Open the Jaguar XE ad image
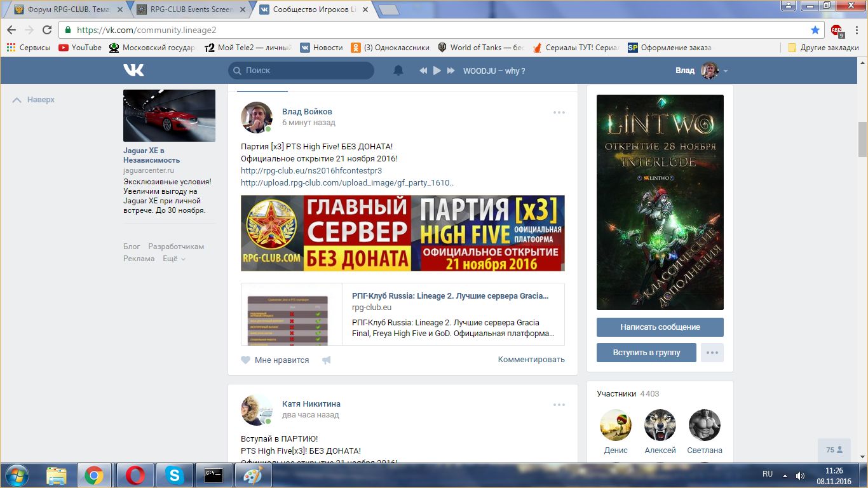The width and height of the screenshot is (868, 488). (x=169, y=116)
